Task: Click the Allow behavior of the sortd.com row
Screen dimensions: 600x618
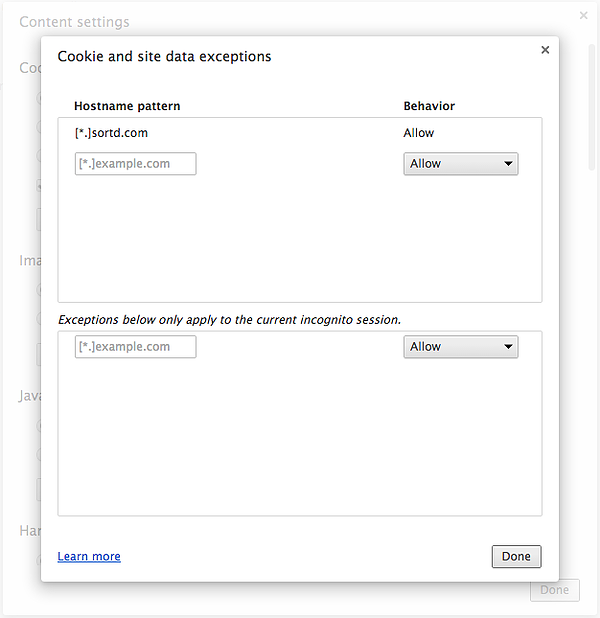Action: tap(419, 133)
